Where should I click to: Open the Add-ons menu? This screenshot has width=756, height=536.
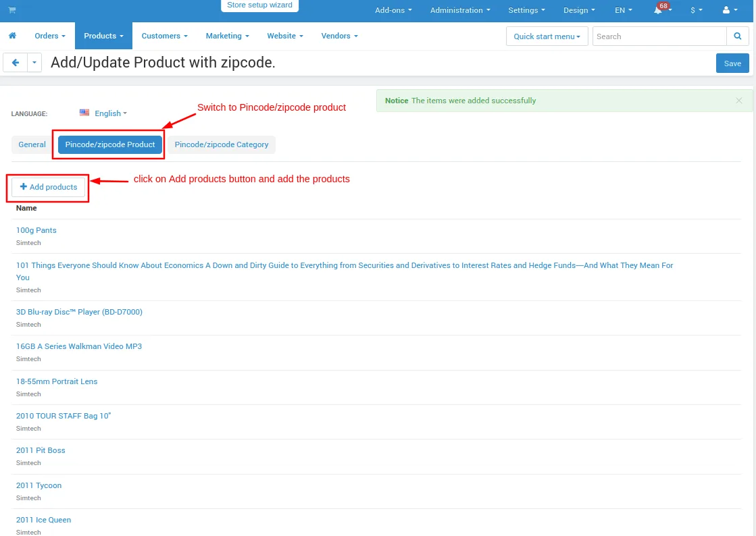(393, 10)
